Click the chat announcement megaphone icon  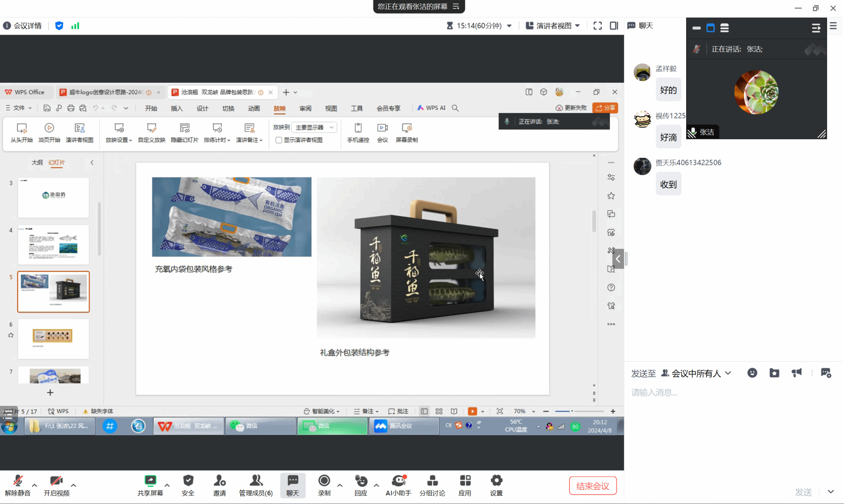tap(797, 373)
